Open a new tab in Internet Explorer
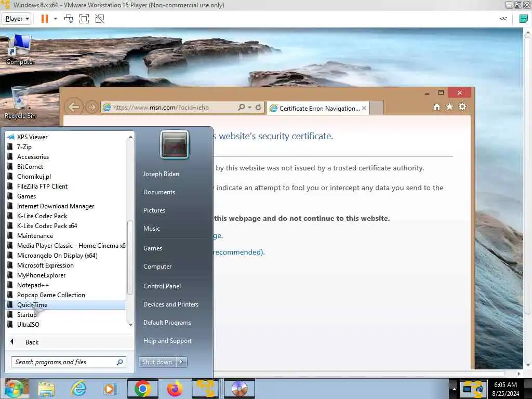 pyautogui.click(x=377, y=108)
